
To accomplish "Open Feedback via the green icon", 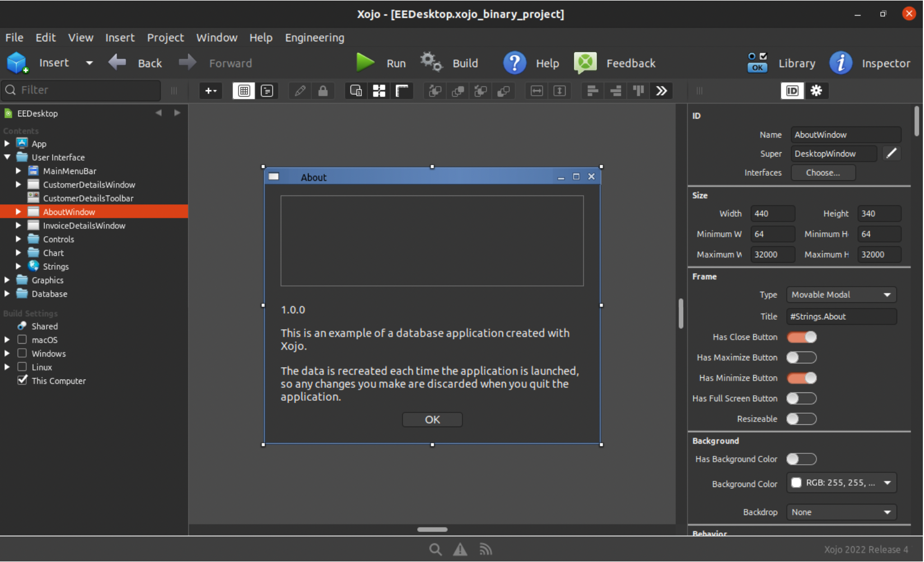I will [585, 63].
